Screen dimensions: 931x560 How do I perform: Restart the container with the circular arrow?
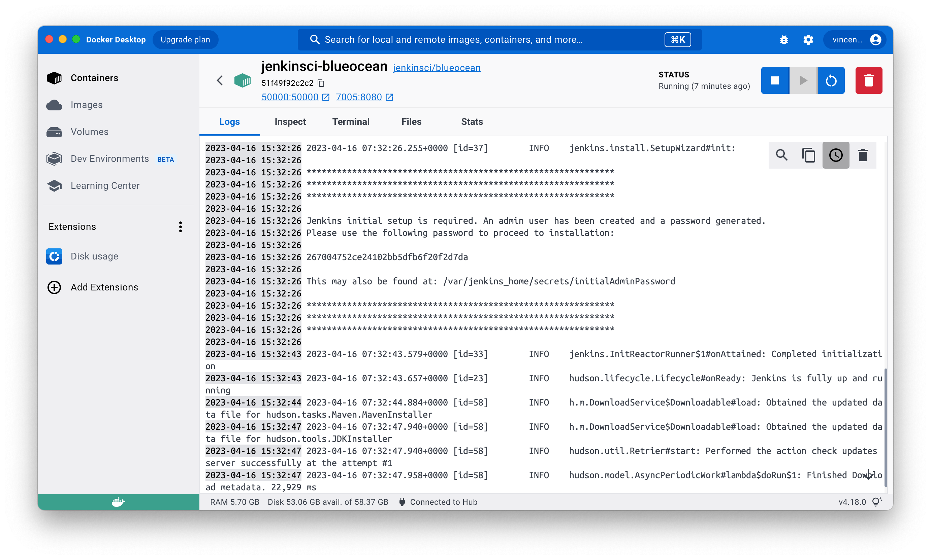(831, 80)
